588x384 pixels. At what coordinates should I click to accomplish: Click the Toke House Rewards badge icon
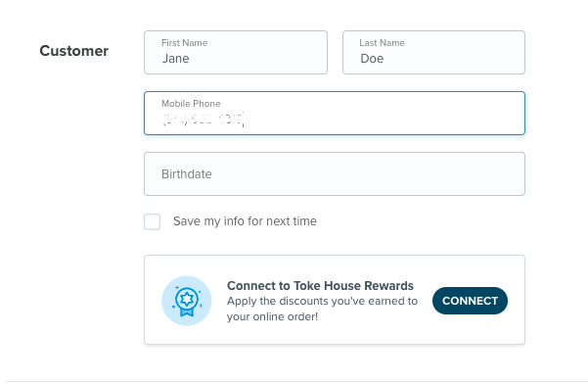pyautogui.click(x=186, y=301)
